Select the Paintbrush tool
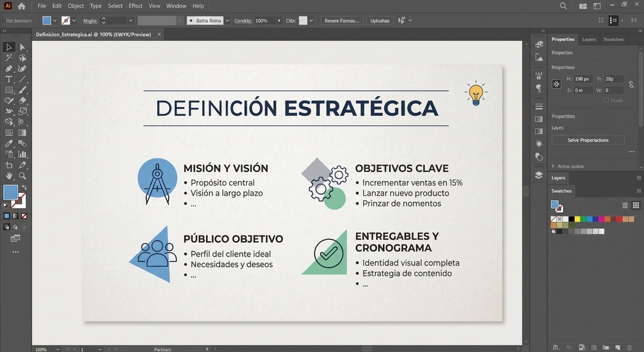 tap(22, 90)
